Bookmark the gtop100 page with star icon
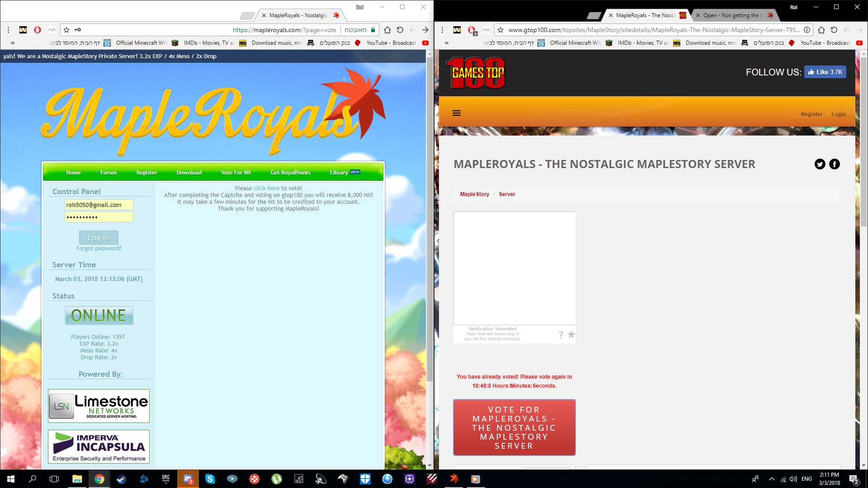 point(500,30)
